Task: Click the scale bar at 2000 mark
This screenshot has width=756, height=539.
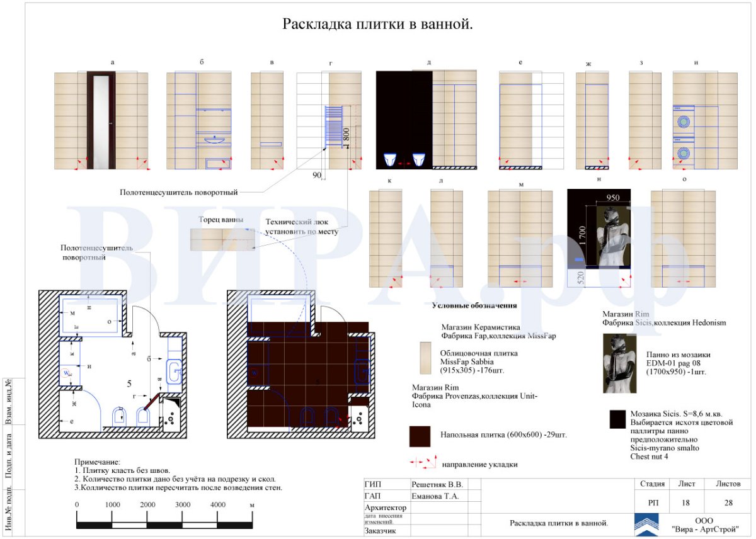Action: [x=147, y=524]
